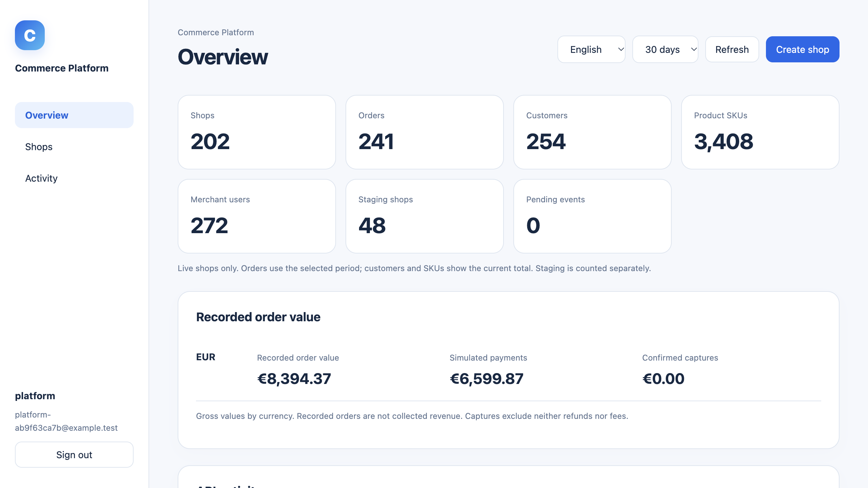Open the 30 days period dropdown

(665, 49)
